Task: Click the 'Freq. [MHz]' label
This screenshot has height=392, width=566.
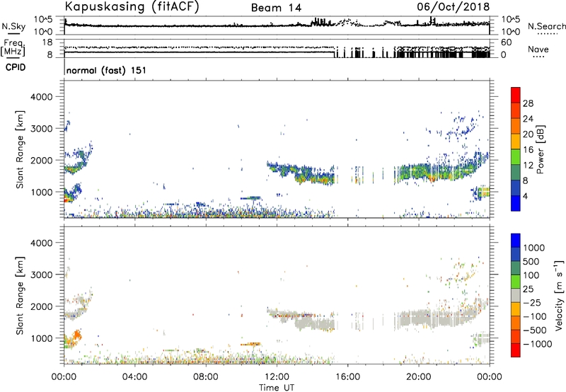Action: coord(13,47)
